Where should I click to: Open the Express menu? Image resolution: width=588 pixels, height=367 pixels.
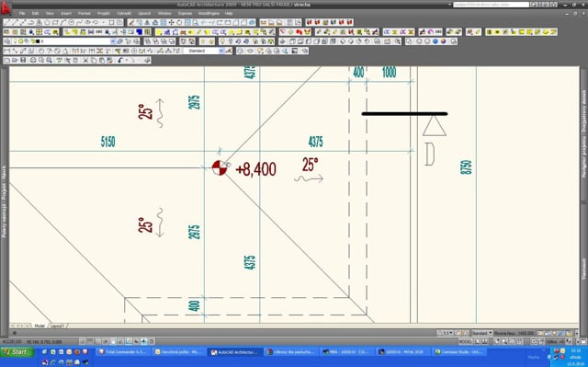pos(185,13)
